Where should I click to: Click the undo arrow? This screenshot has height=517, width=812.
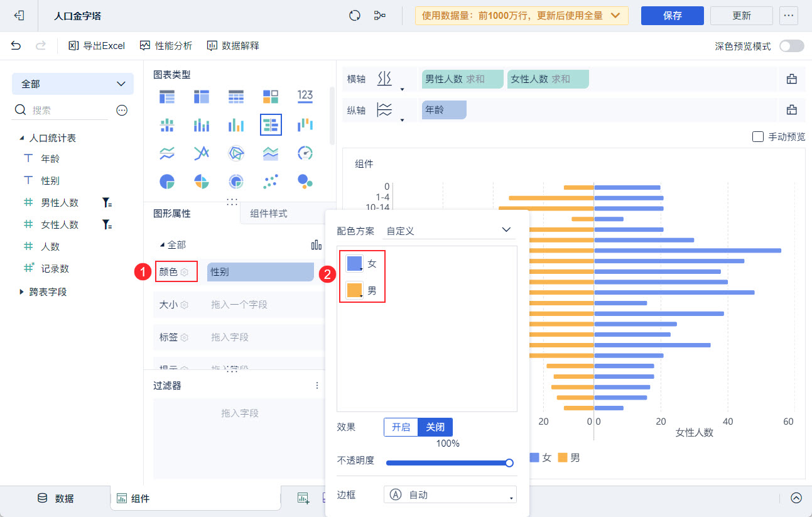tap(16, 45)
